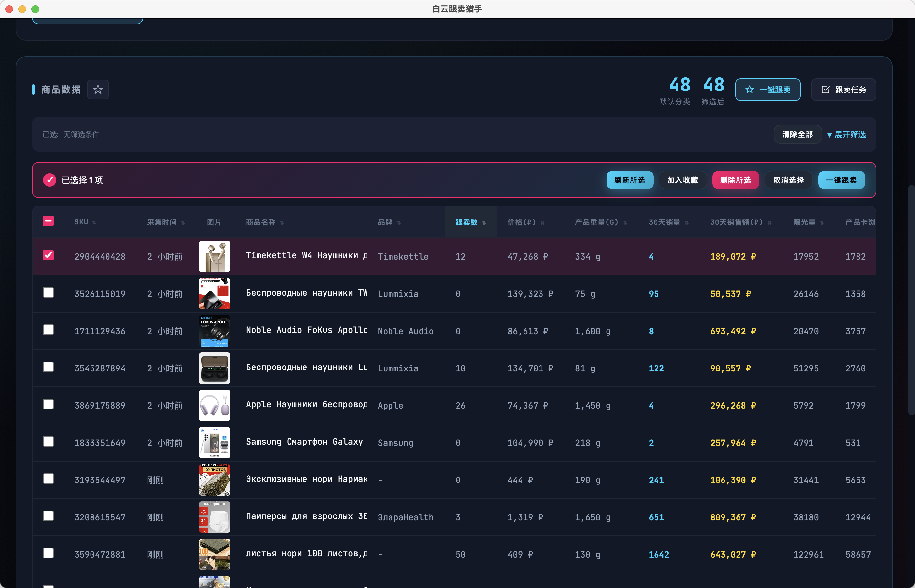Sort by 30天销售额(₽) using its sort icon
915x588 pixels.
tap(769, 222)
